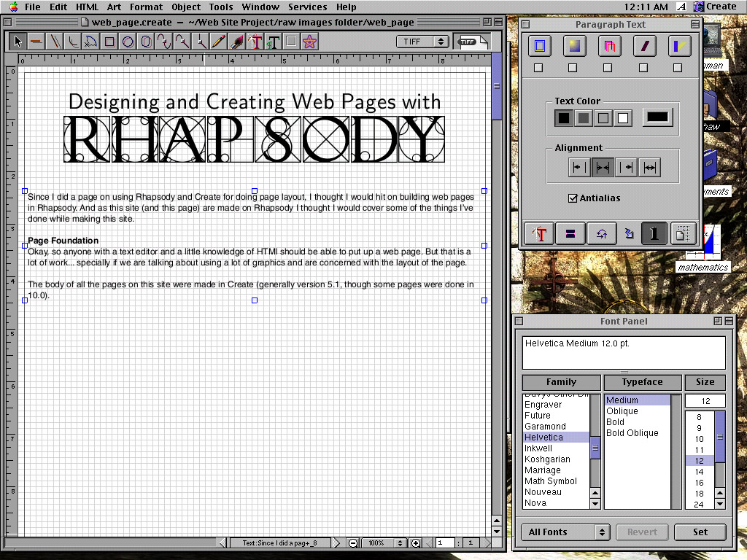This screenshot has height=560, width=747.
Task: Click the line-style inspector tab
Action: (x=570, y=234)
